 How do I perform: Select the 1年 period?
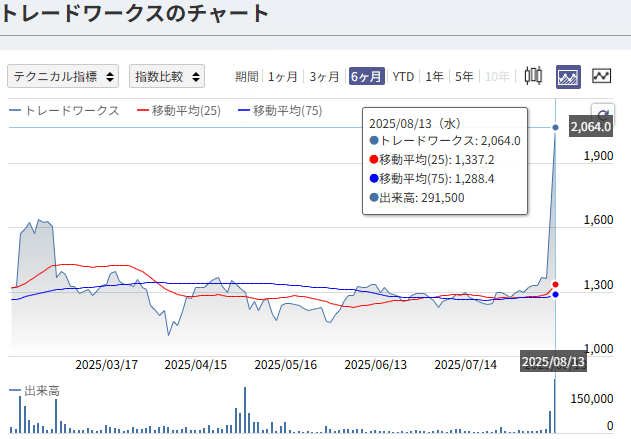click(x=435, y=76)
